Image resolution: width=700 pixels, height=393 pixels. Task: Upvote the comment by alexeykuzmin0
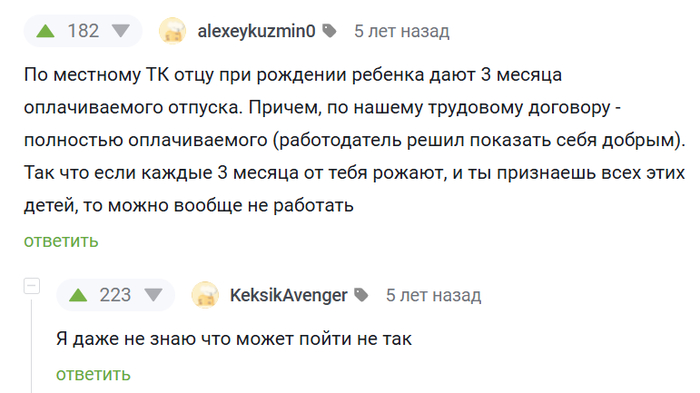tap(46, 31)
